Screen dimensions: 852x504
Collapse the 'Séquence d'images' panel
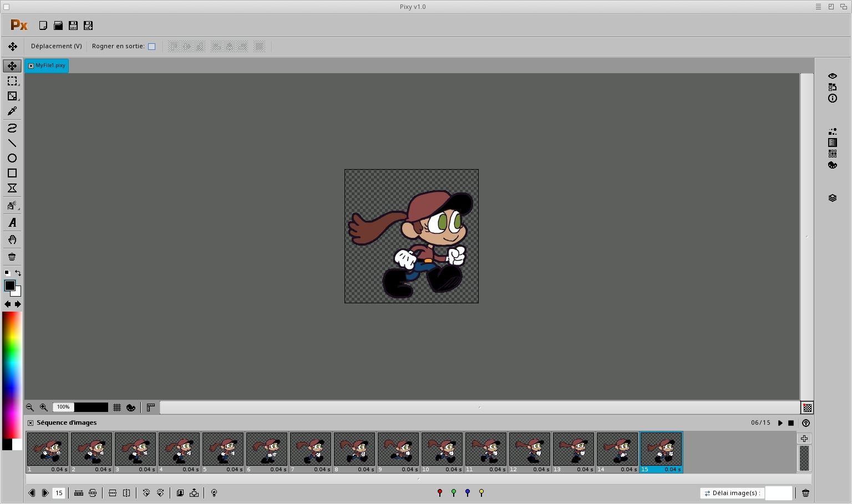click(x=31, y=423)
